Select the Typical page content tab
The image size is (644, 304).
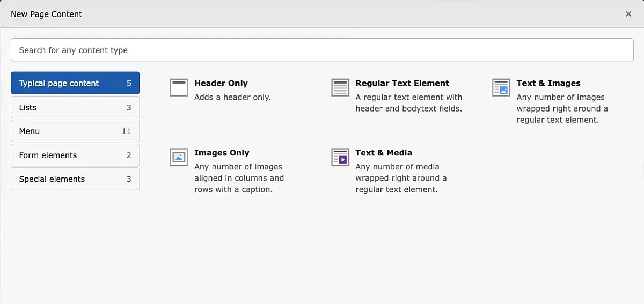[75, 83]
